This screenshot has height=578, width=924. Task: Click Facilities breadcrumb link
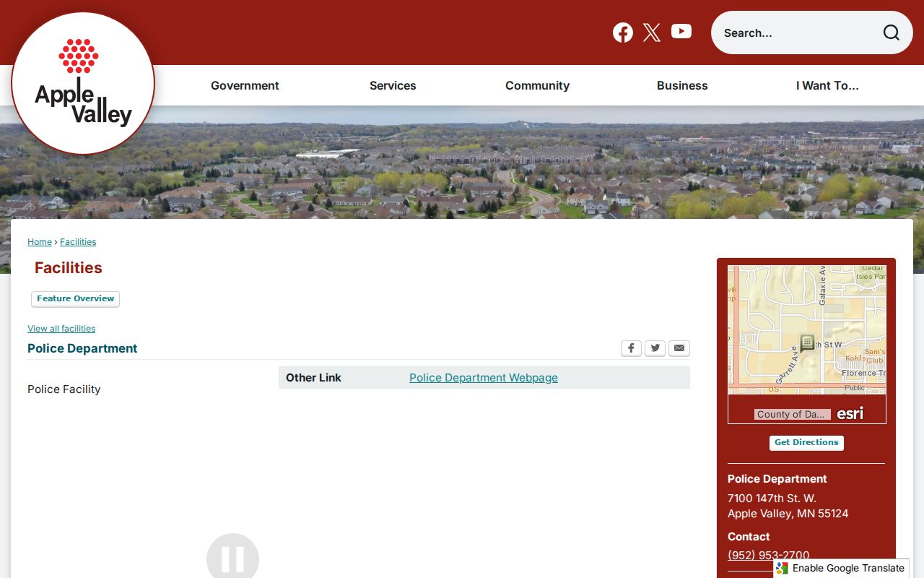click(x=78, y=242)
